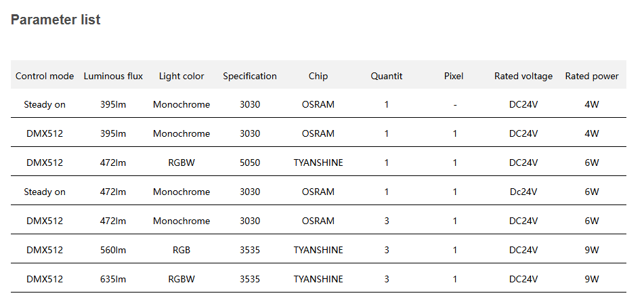
Task: Select the Control mode column header
Action: (45, 76)
